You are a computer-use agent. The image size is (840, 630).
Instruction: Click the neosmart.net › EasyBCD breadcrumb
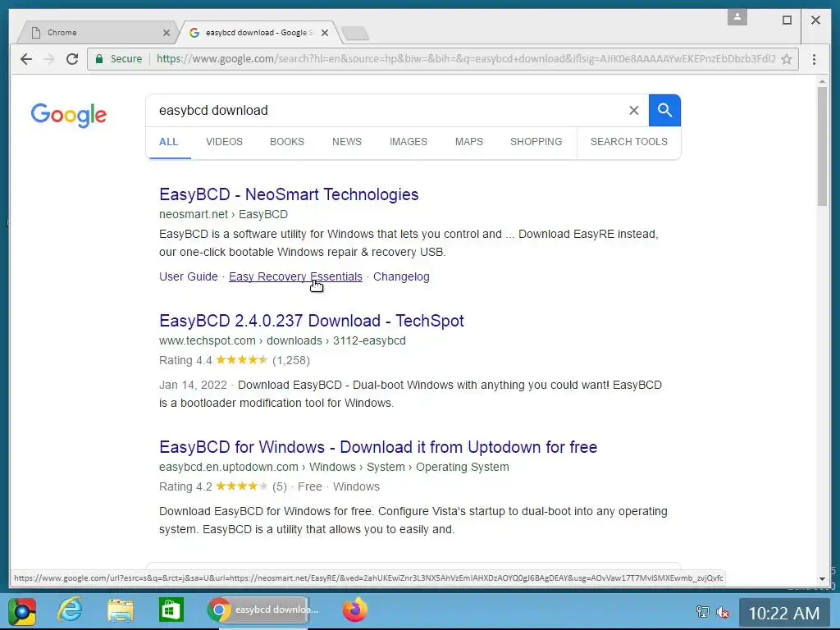click(x=223, y=214)
